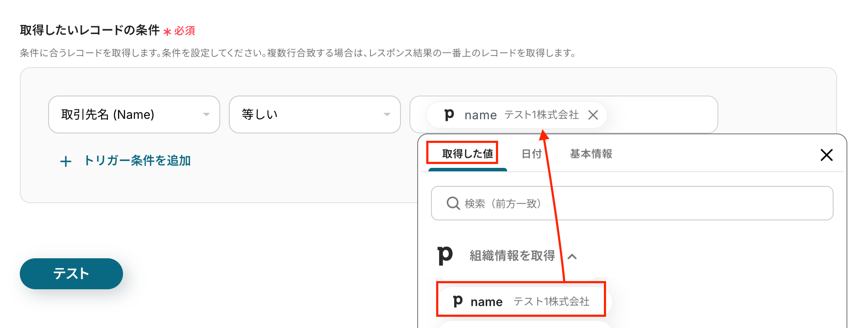Switch to the 取得した値 tab

click(468, 154)
